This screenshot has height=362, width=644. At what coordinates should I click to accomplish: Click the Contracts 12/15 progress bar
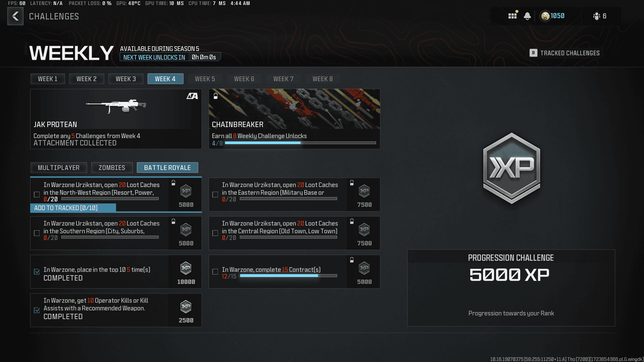[288, 276]
